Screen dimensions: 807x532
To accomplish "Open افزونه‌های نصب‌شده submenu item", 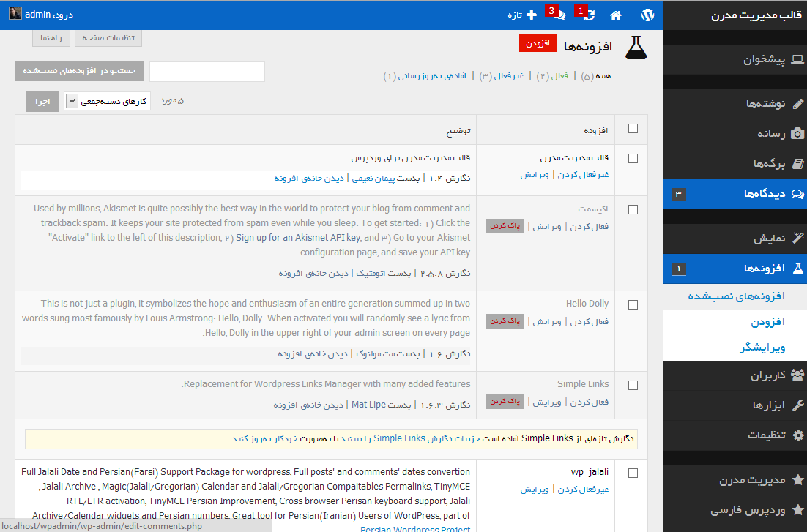I will pos(737,296).
